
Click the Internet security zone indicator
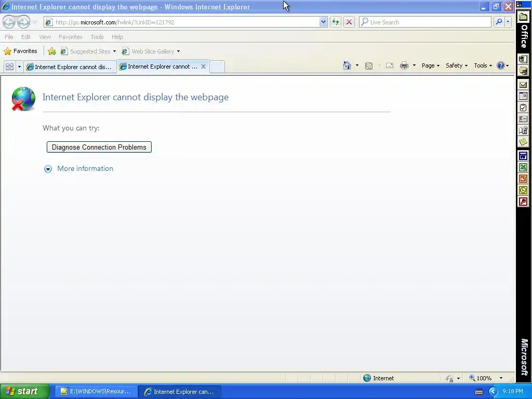tap(379, 378)
